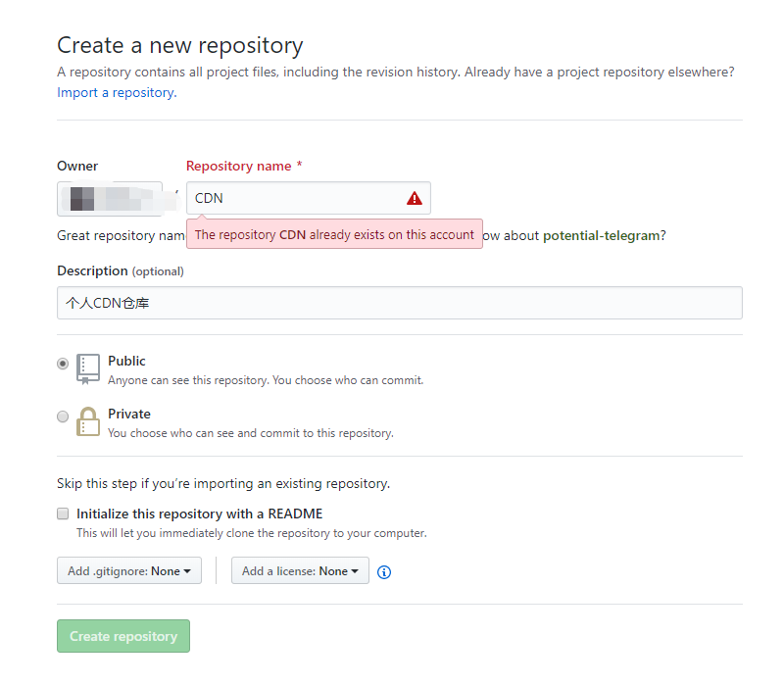
Task: Click the Private option label text
Action: tap(129, 414)
